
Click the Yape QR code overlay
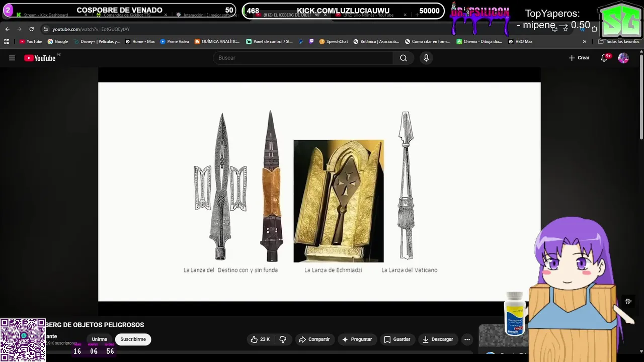pos(23,340)
